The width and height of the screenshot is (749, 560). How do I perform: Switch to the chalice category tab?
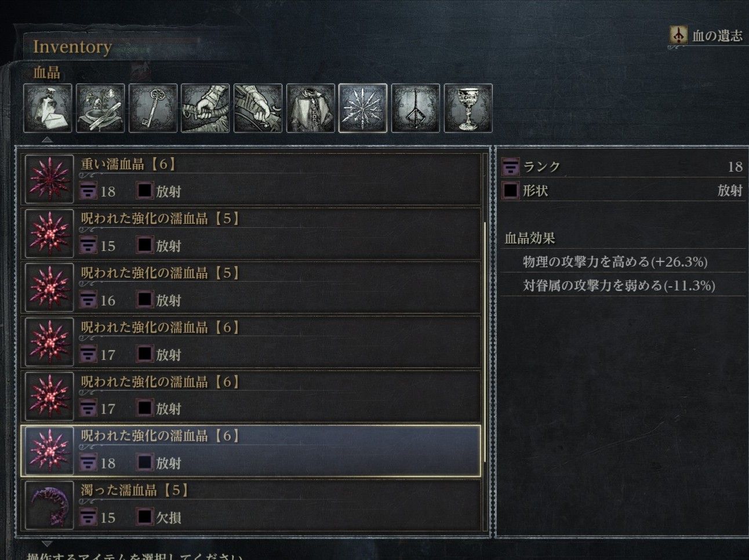click(x=468, y=108)
